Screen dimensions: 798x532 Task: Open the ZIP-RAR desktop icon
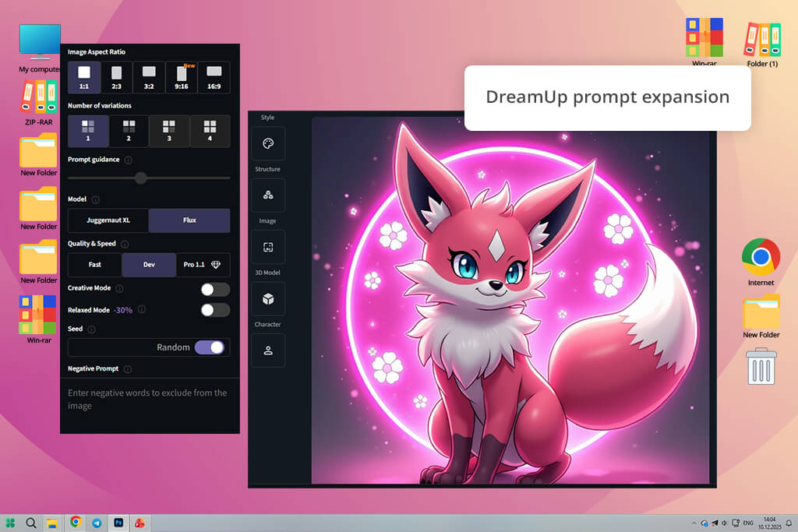[39, 104]
